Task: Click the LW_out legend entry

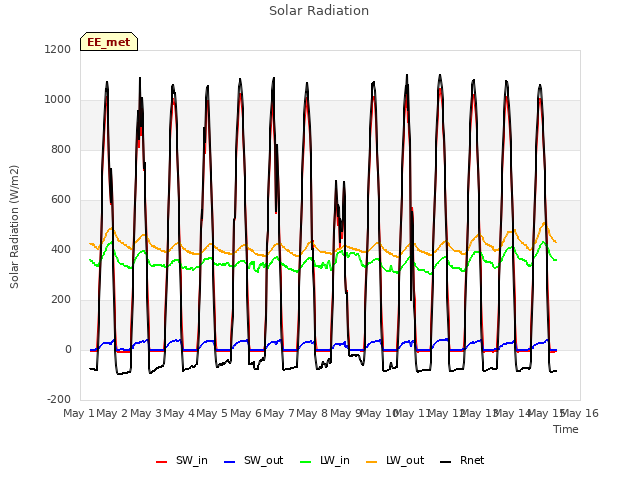Action: pyautogui.click(x=395, y=461)
